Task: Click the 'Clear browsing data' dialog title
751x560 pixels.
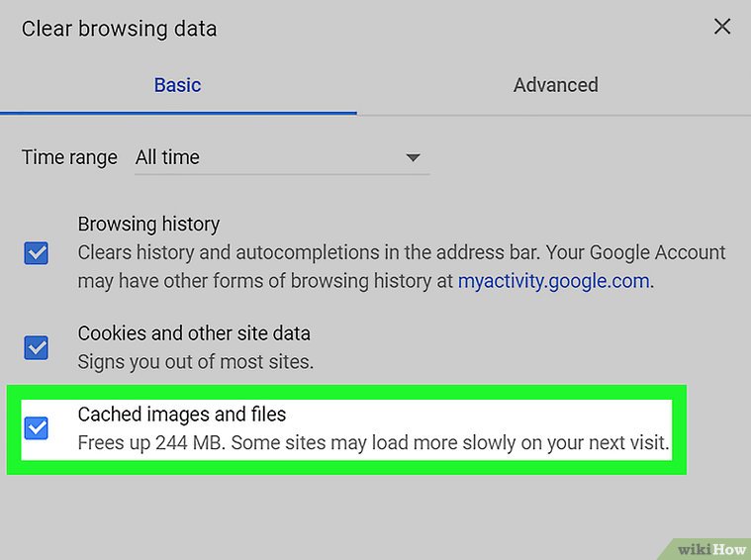Action: click(119, 29)
